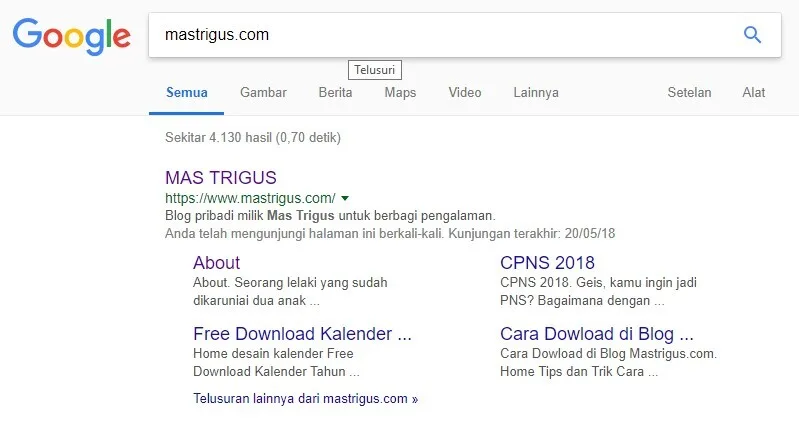This screenshot has height=423, width=799.
Task: Switch to the Gambar tab
Action: [263, 92]
